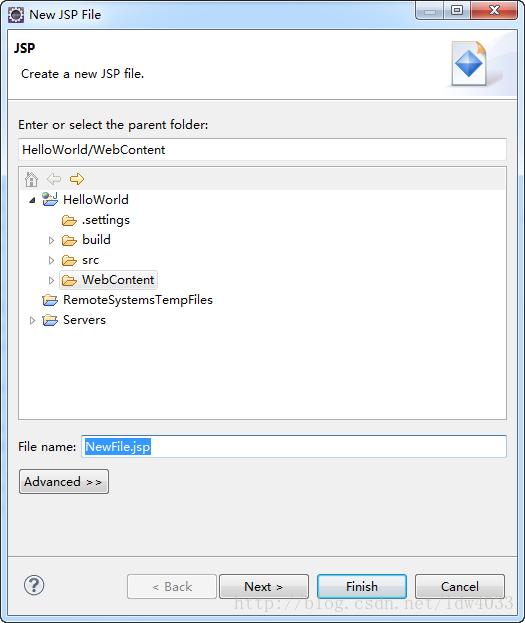Click the Back arrow icon in tree toolbar
Viewport: 525px width, 623px height.
point(54,179)
